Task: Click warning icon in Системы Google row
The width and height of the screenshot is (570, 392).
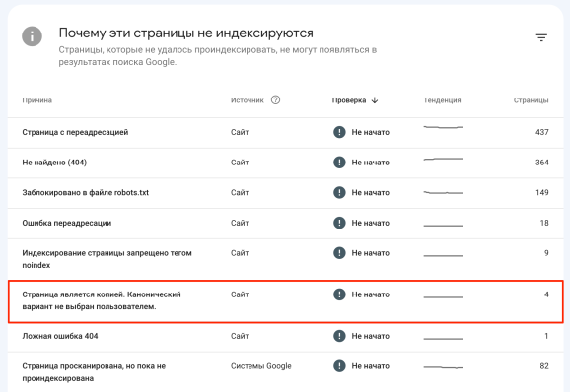Action: coord(339,365)
